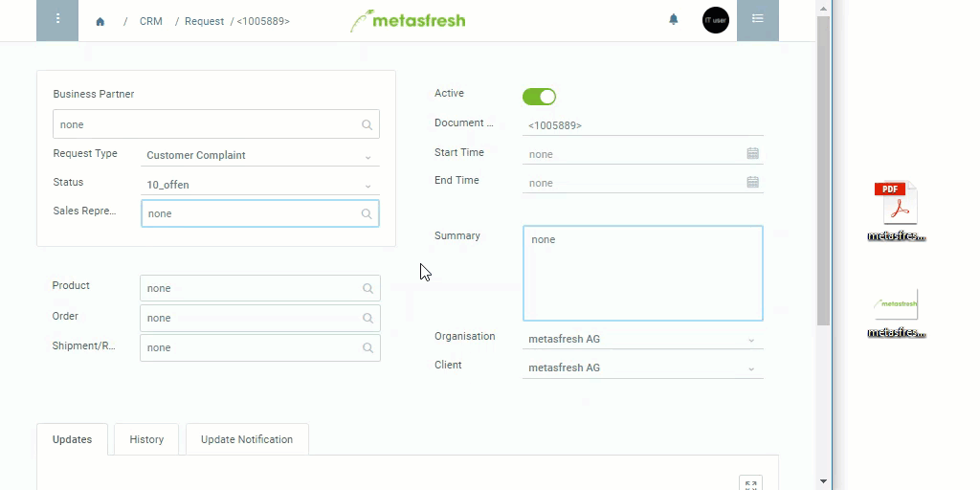Open the IT user avatar menu
The width and height of the screenshot is (980, 490).
[x=716, y=20]
